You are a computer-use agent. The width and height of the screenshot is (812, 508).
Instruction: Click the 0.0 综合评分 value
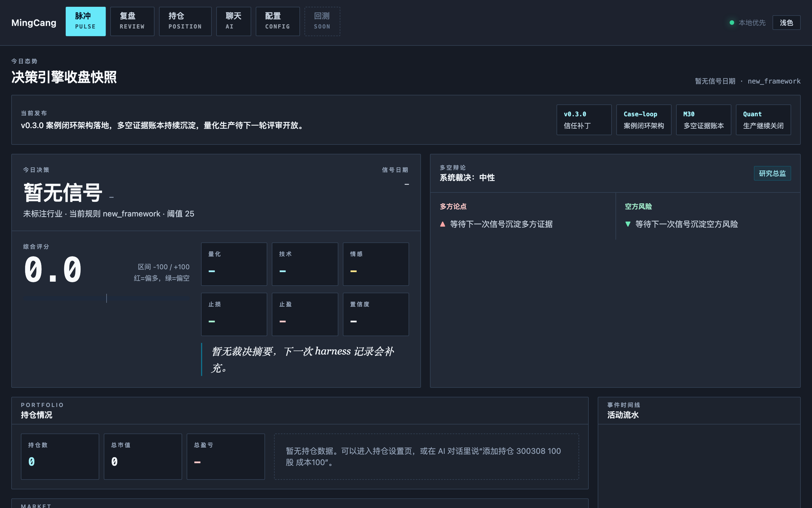(x=53, y=270)
